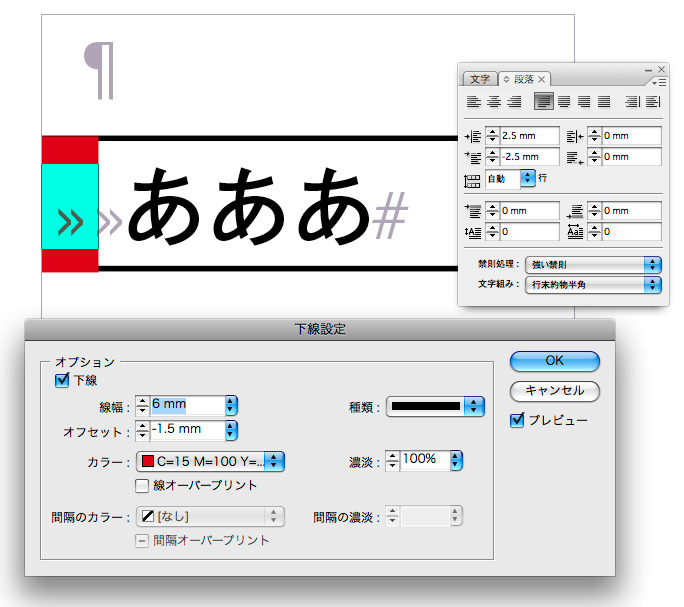The image size is (684, 607).
Task: Click the drop cap lines stepper
Action: click(x=492, y=232)
